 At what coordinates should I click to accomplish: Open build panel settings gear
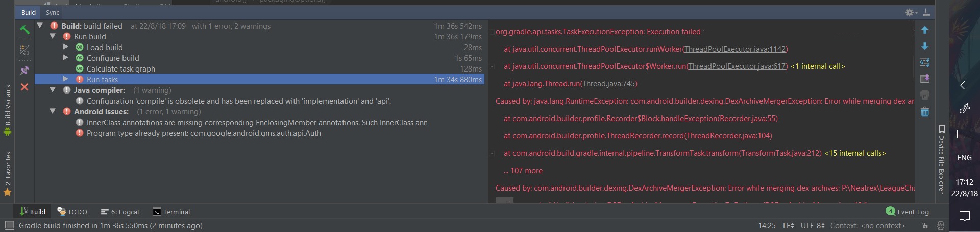point(911,12)
